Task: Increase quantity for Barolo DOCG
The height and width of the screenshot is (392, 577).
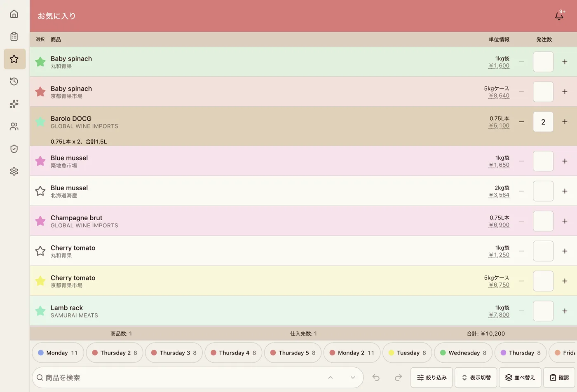Action: 565,122
